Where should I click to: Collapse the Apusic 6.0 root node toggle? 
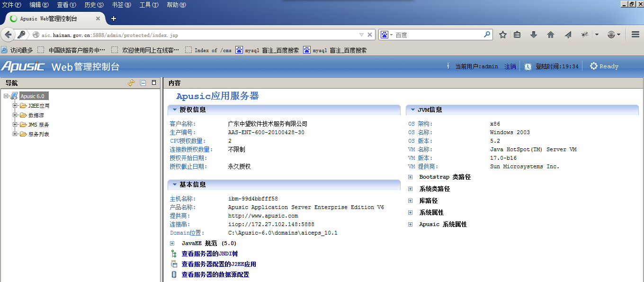[x=6, y=96]
